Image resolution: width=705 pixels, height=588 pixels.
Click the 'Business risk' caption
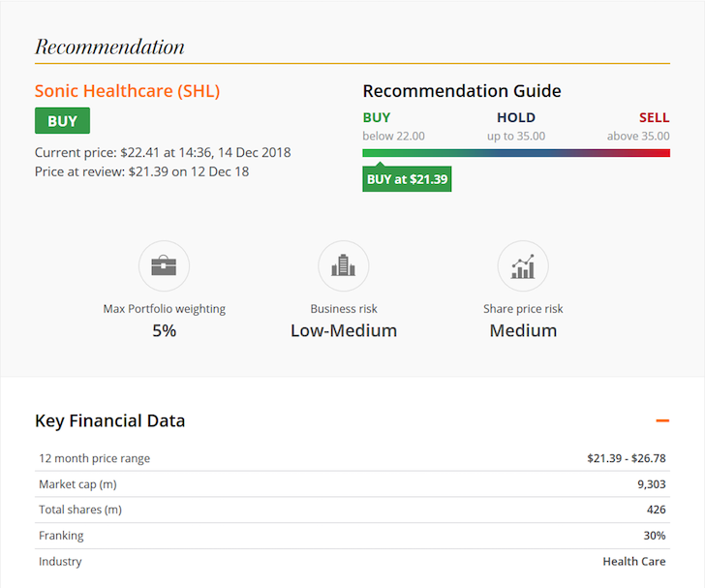pos(344,309)
